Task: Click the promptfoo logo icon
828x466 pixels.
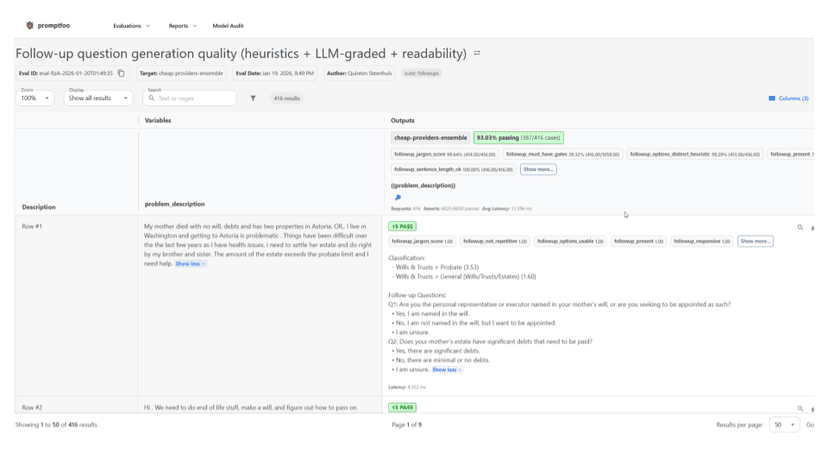Action: point(30,26)
